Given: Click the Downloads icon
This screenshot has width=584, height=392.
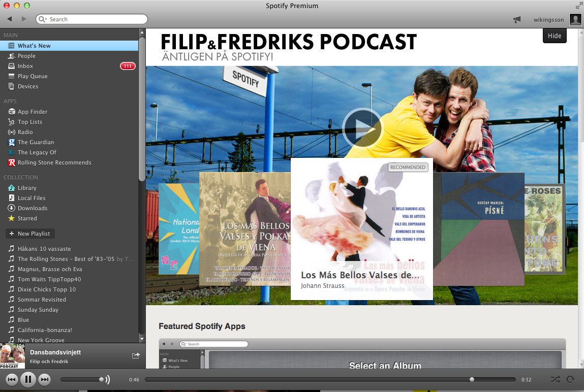Looking at the screenshot, I should (12, 208).
